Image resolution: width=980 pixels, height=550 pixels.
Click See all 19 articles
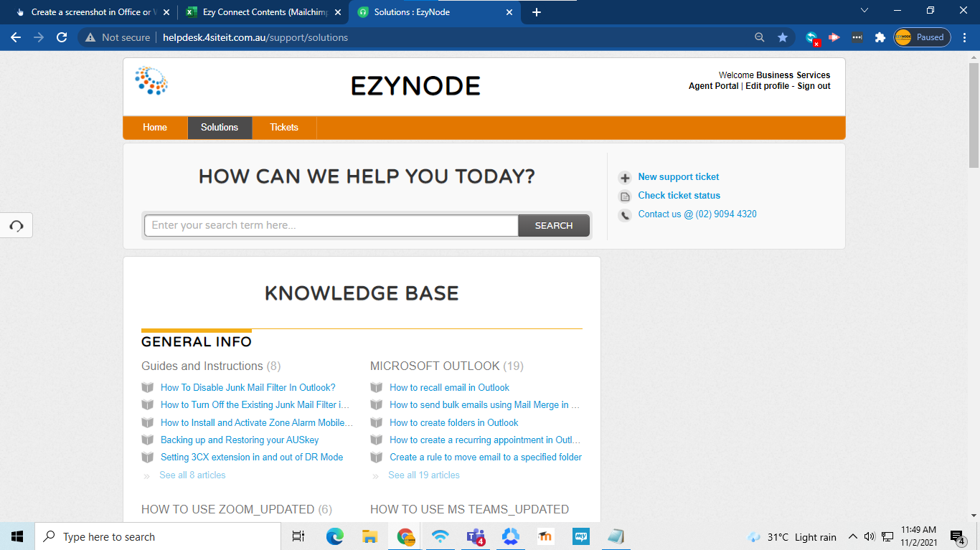(424, 475)
